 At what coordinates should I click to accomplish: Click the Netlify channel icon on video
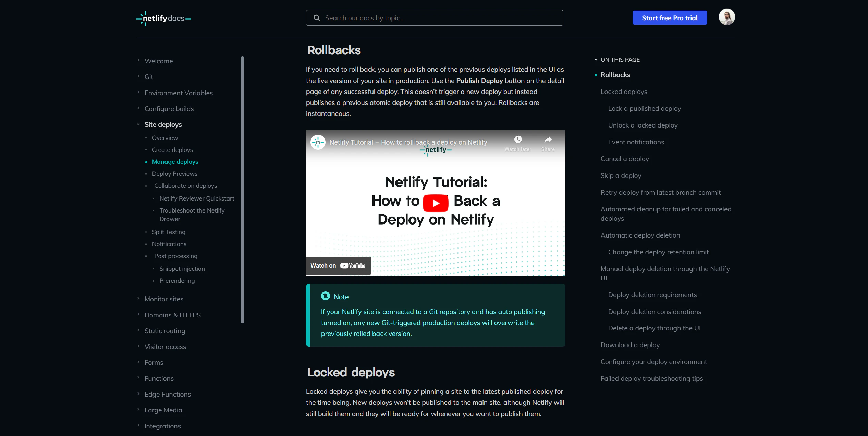(x=318, y=142)
